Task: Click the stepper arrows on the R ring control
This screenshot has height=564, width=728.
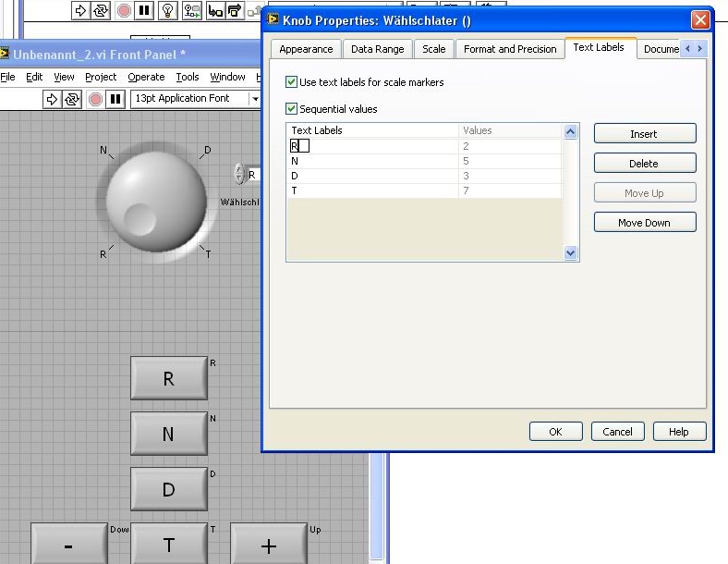Action: click(239, 174)
